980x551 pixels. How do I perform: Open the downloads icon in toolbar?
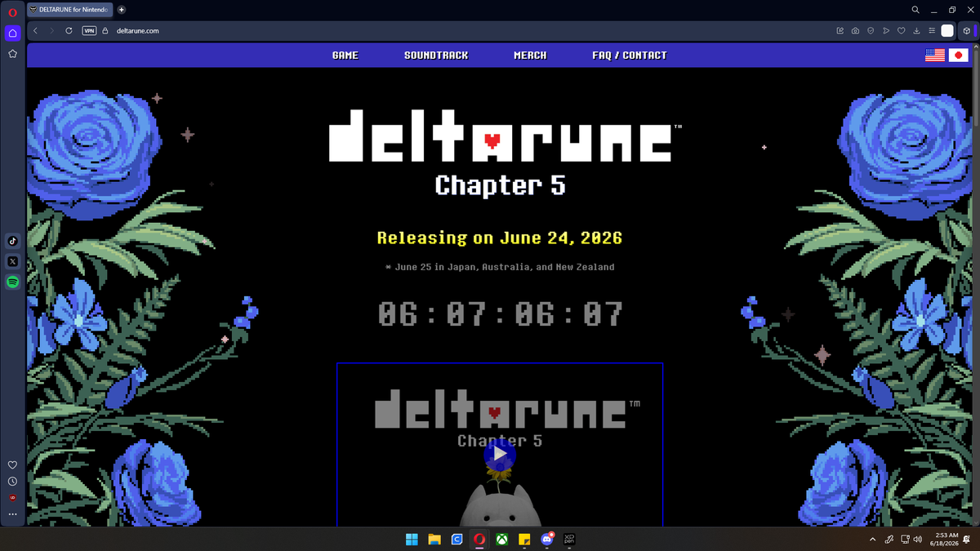(x=917, y=31)
